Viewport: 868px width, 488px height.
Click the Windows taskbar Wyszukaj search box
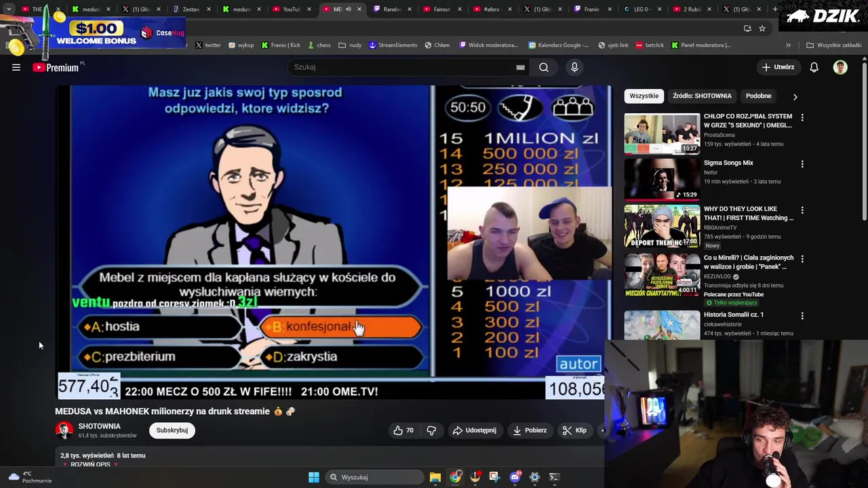coord(374,477)
